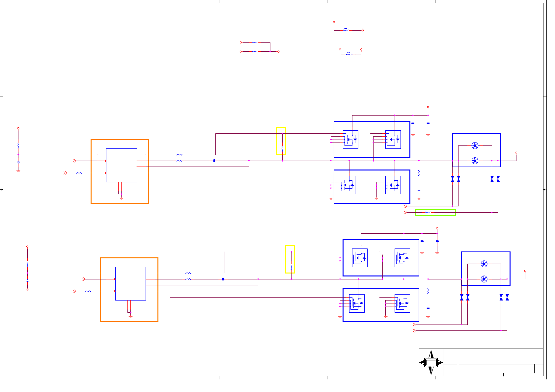Select the IC block in the upper orange box
Image resolution: width=555 pixels, height=392 pixels.
(122, 165)
